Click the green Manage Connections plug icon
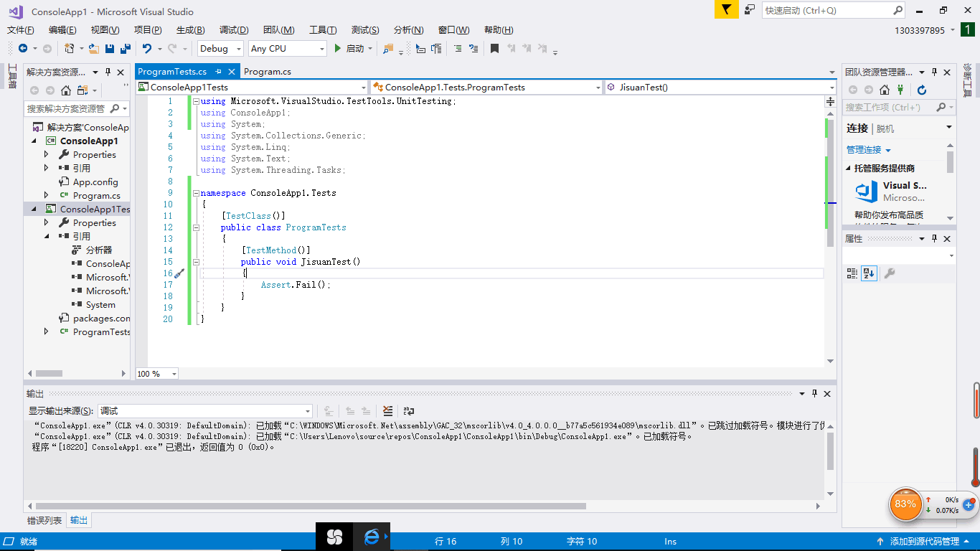 tap(900, 90)
